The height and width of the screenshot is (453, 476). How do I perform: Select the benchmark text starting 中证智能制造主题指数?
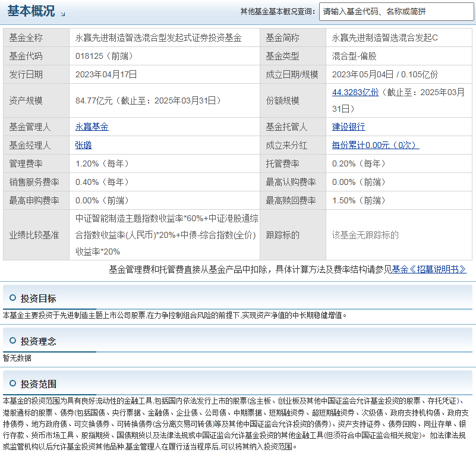(166, 235)
